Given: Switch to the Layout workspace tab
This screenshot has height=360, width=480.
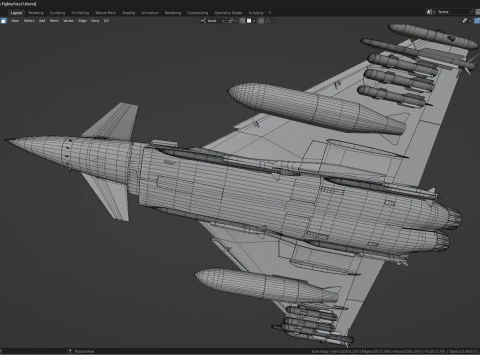Looking at the screenshot, I should click(16, 13).
